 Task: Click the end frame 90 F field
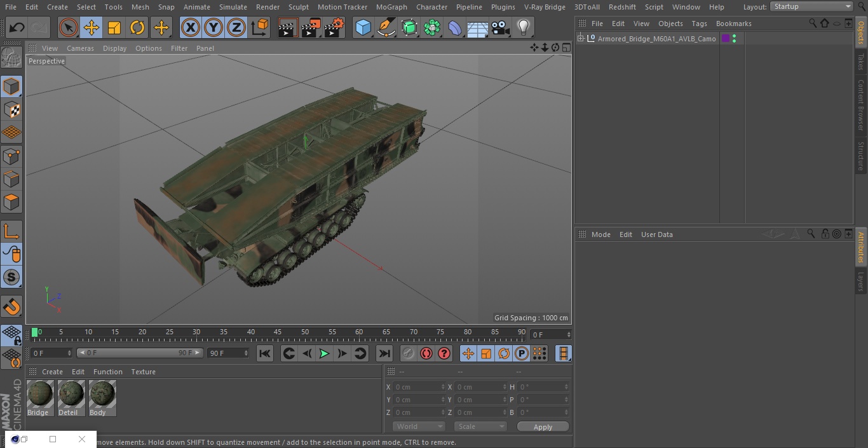pos(227,353)
